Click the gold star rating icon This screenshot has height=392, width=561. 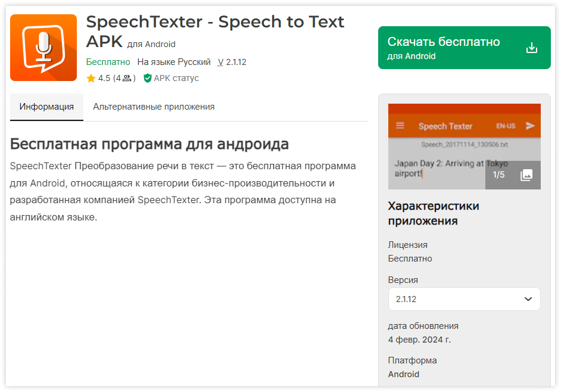click(91, 78)
